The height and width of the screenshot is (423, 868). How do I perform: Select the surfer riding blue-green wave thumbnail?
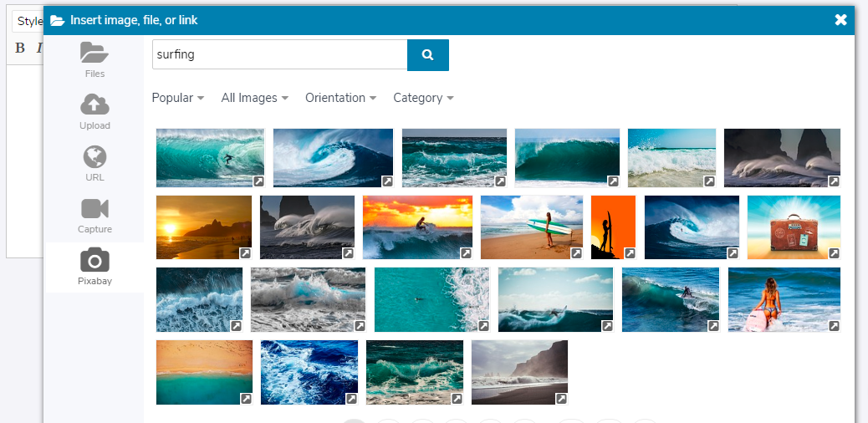coord(671,299)
